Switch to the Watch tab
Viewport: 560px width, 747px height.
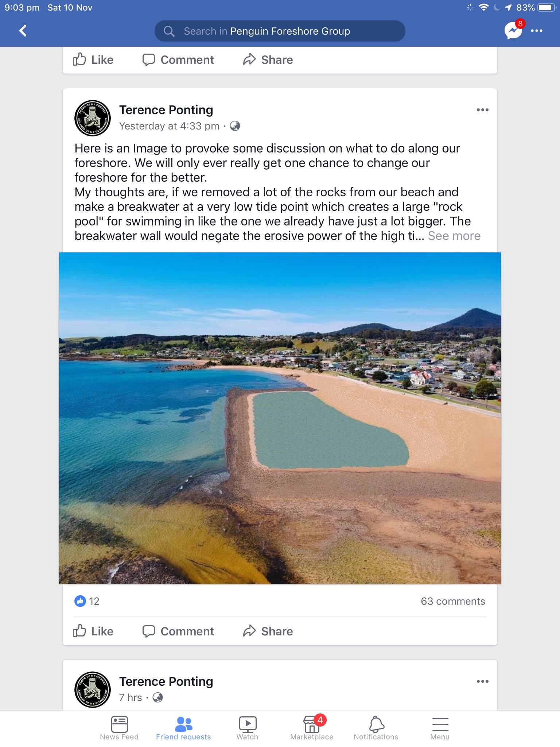(248, 728)
